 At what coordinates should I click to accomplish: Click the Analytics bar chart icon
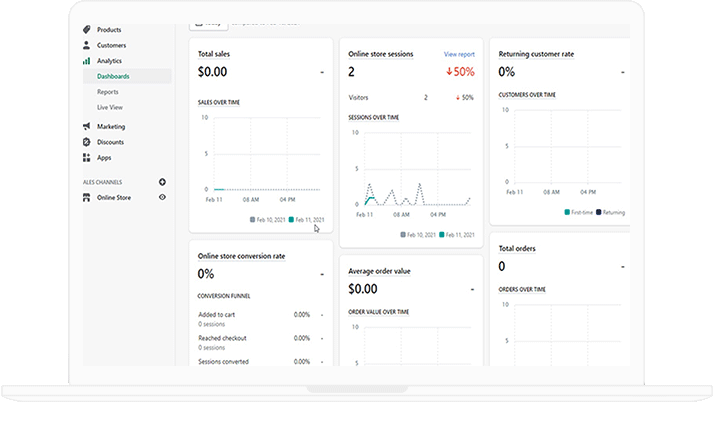point(87,61)
